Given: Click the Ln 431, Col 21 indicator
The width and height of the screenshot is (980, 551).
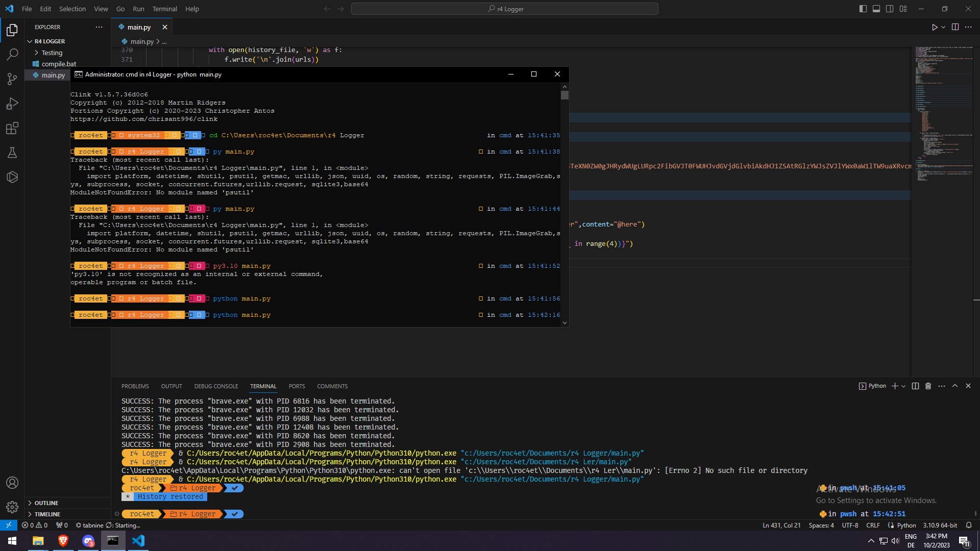Looking at the screenshot, I should click(781, 525).
